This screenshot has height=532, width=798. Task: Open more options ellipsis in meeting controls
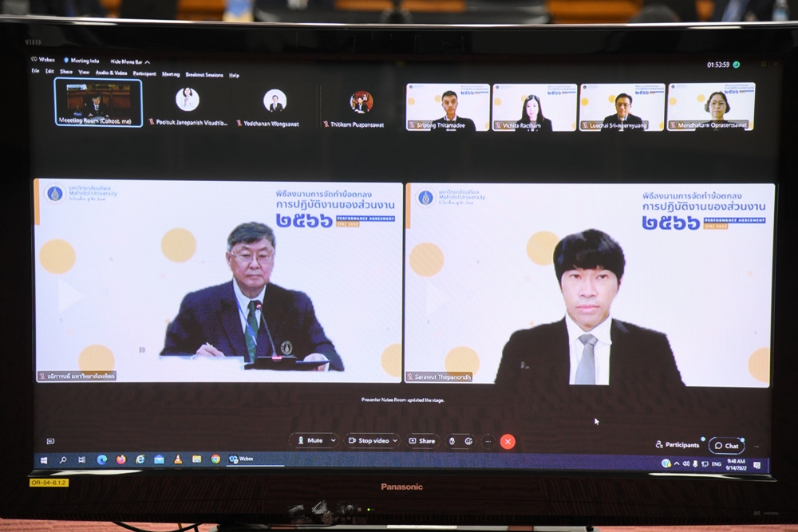tap(488, 441)
